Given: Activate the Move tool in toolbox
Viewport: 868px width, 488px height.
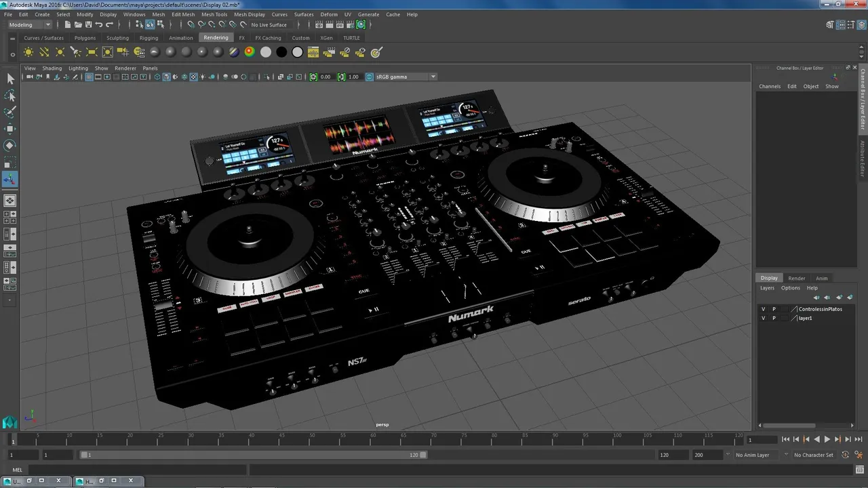Looking at the screenshot, I should [x=10, y=129].
